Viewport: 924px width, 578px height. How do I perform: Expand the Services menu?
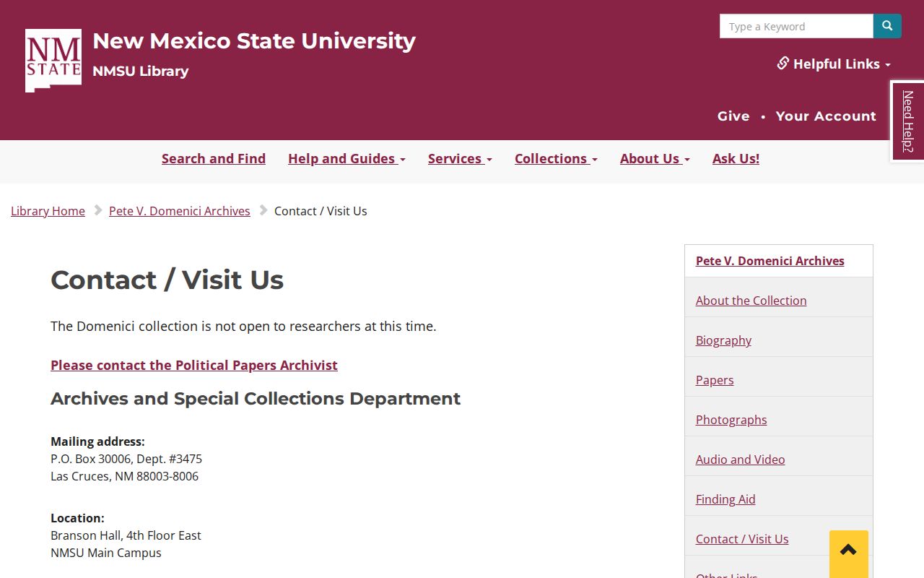coord(460,158)
